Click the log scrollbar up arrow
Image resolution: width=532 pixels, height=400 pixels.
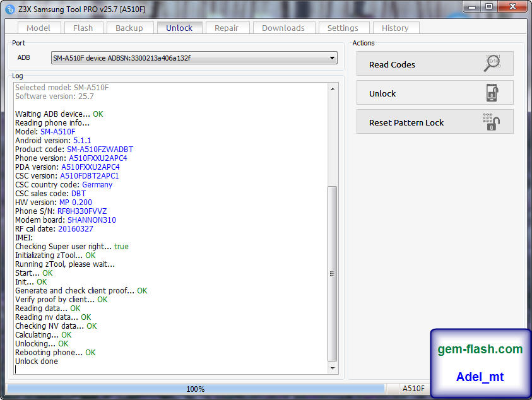point(333,89)
